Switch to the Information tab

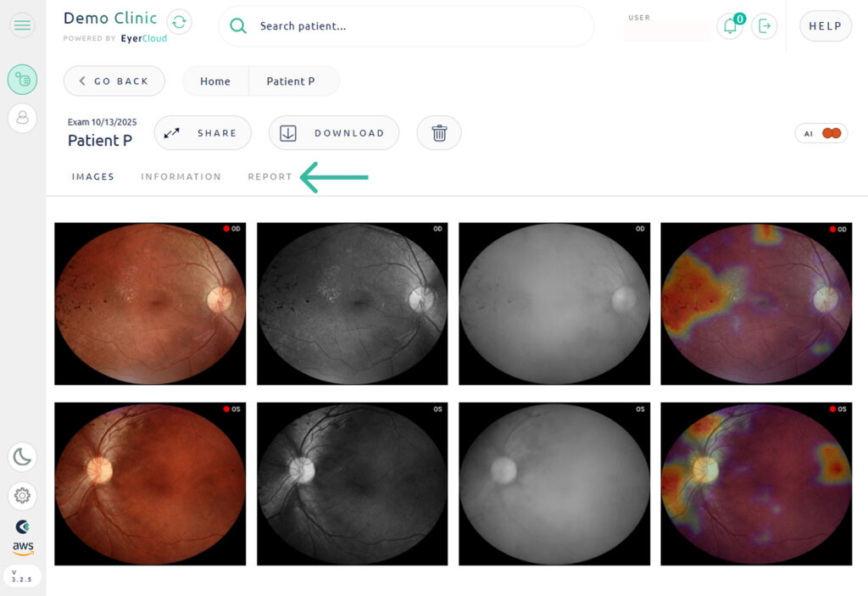(181, 177)
